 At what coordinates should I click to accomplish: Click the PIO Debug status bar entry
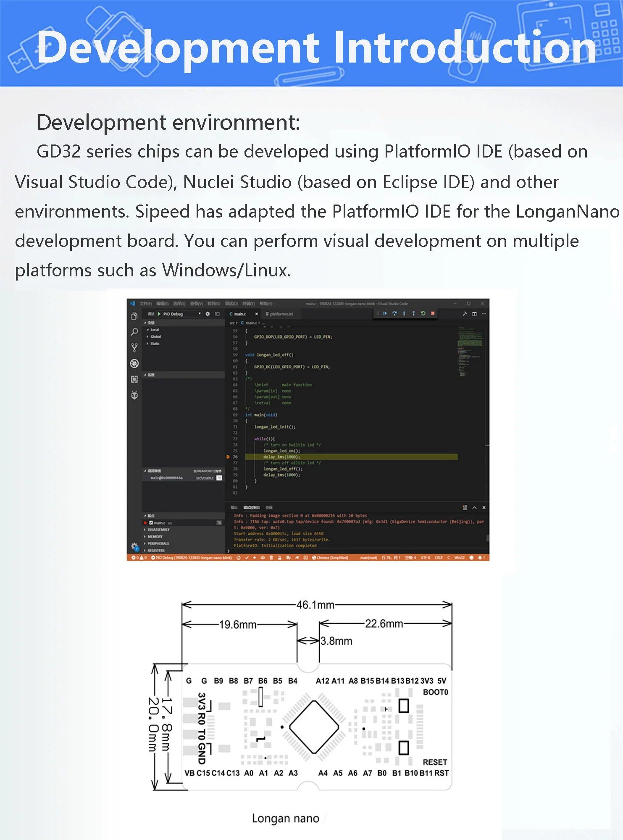[192, 558]
